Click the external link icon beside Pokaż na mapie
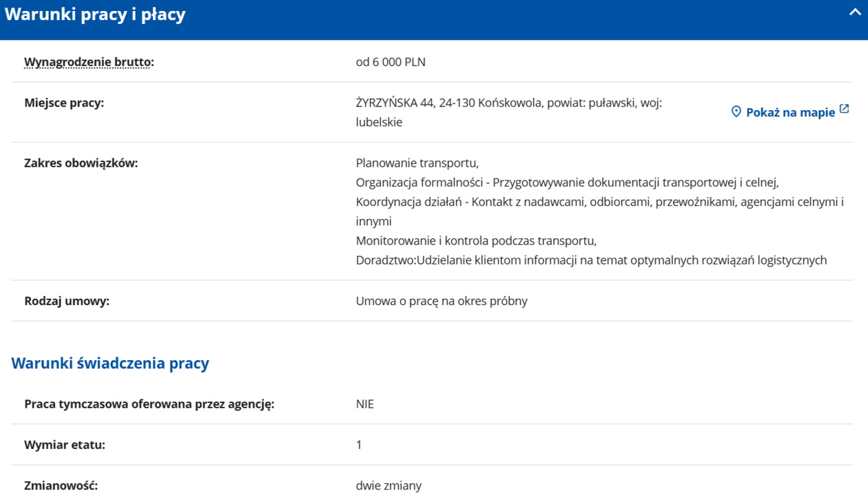Image resolution: width=868 pixels, height=493 pixels. click(x=845, y=109)
